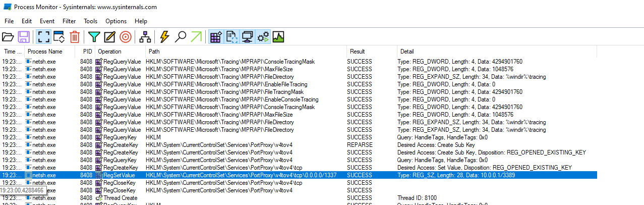Click the gear icon beside Thread Create
This screenshot has width=644, height=205.
point(99,198)
